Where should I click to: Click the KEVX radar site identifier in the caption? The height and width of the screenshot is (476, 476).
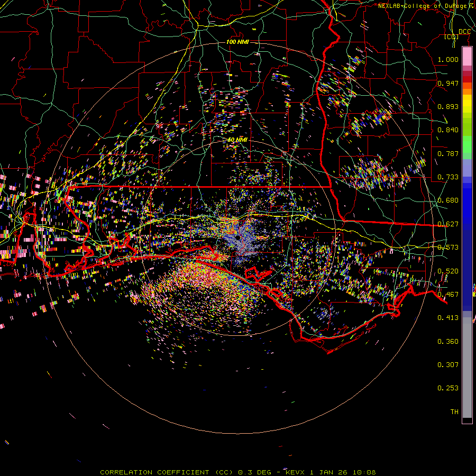click(296, 472)
